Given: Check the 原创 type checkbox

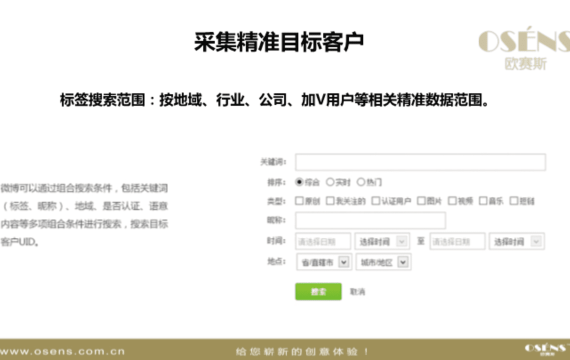Looking at the screenshot, I should (299, 201).
